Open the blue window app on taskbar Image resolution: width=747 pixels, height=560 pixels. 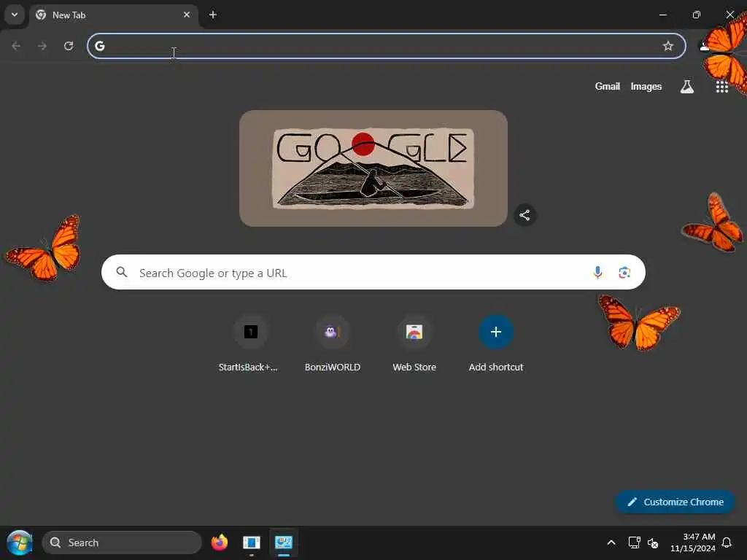pyautogui.click(x=251, y=542)
